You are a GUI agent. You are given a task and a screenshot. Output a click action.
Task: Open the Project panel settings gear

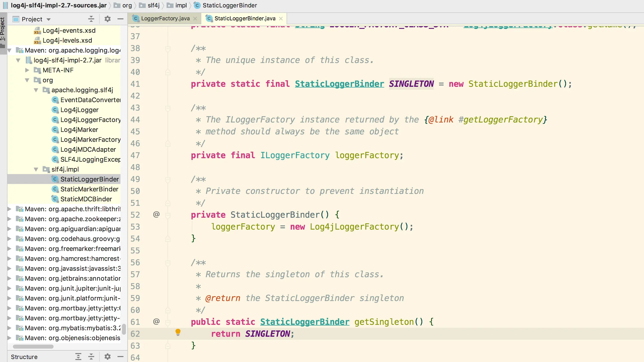pyautogui.click(x=108, y=19)
